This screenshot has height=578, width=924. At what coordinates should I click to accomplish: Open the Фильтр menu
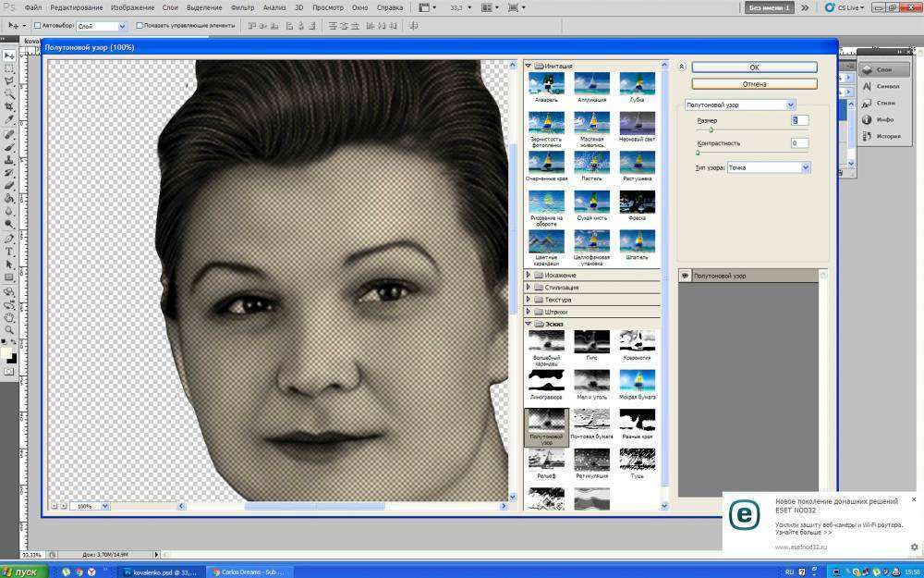point(242,7)
